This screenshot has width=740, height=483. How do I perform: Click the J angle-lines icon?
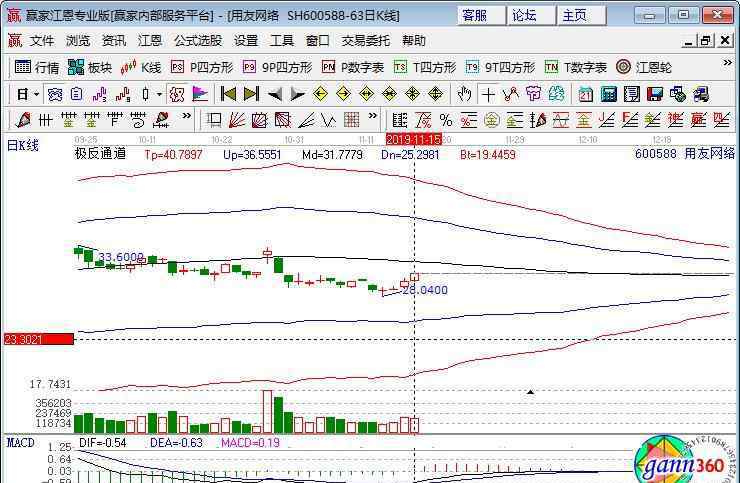(607, 120)
